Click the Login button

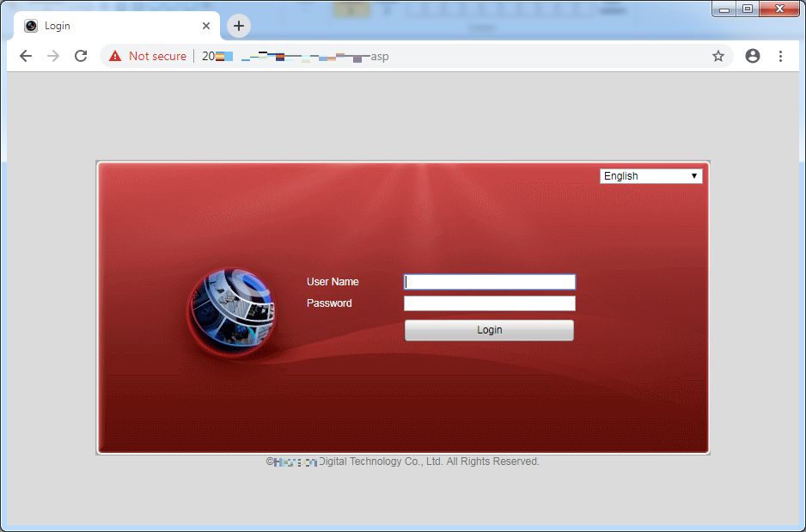489,330
